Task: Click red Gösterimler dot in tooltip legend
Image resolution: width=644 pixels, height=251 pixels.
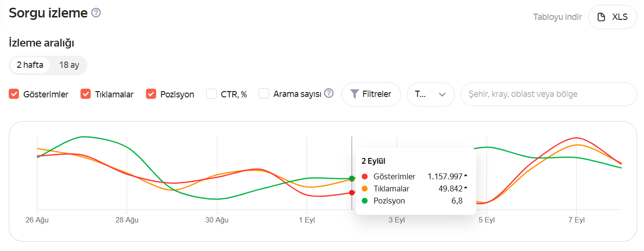Action: (365, 176)
